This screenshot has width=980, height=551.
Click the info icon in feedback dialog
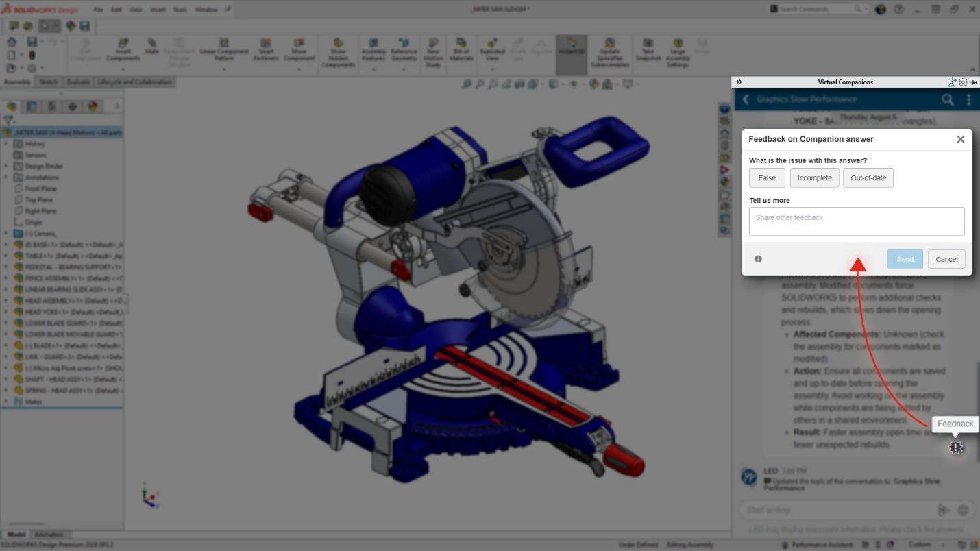tap(758, 259)
